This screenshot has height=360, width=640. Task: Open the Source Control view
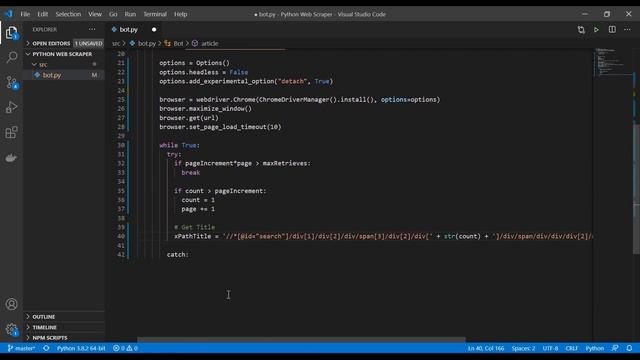tap(11, 82)
